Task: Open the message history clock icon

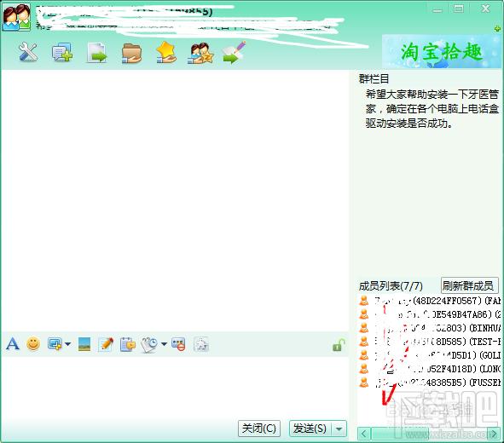Action: tap(149, 345)
